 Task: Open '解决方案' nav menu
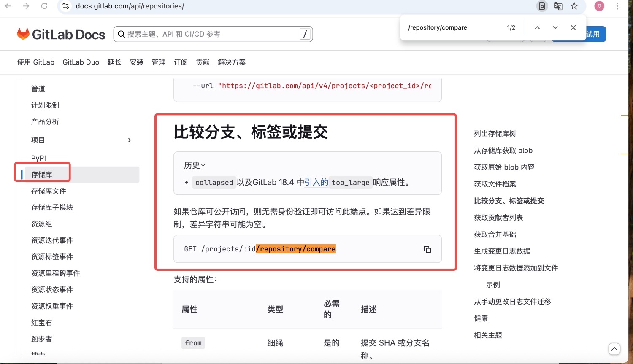pos(232,62)
